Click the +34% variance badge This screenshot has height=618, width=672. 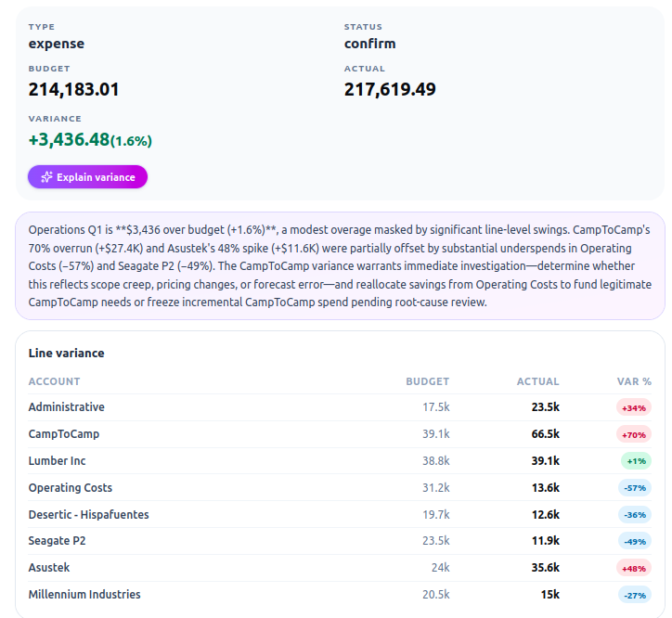[634, 407]
